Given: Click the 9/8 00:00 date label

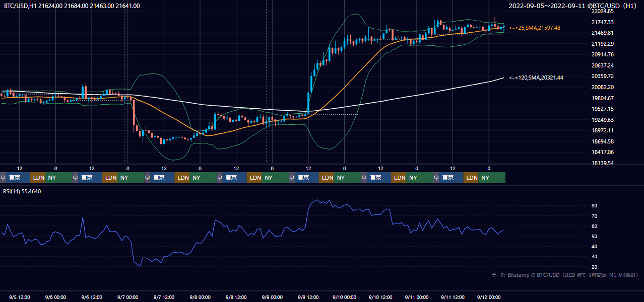Looking at the screenshot, I should (x=200, y=297).
